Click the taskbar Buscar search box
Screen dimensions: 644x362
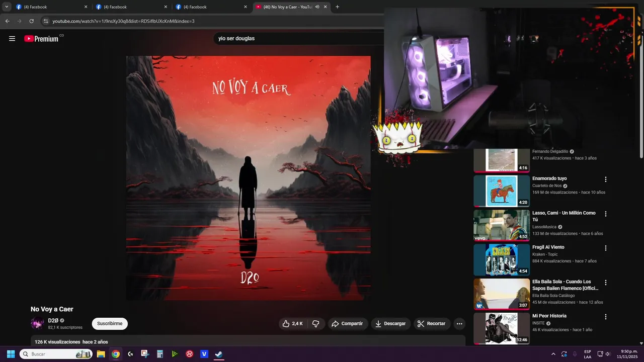click(56, 354)
